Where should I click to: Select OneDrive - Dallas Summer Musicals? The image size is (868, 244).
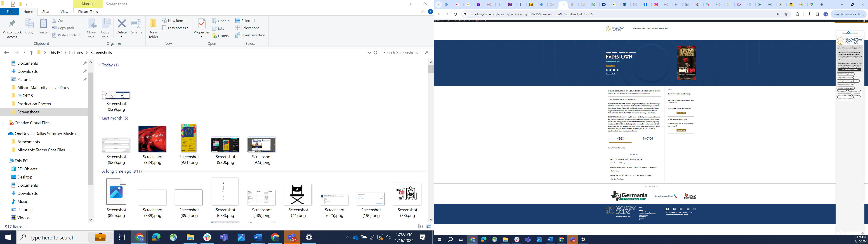(x=47, y=134)
